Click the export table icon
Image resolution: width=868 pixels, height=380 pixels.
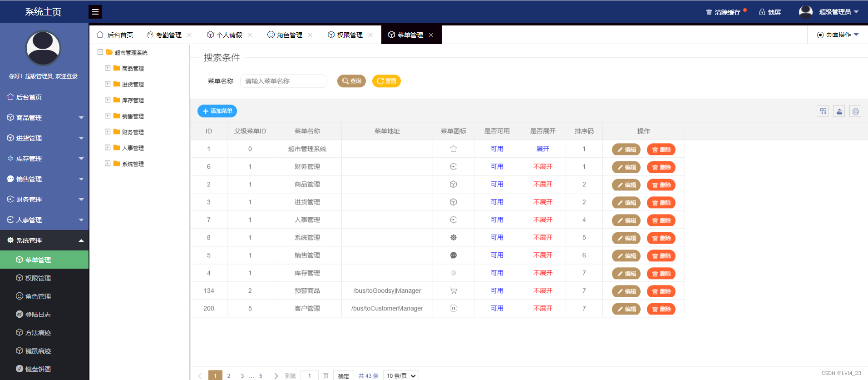(839, 111)
